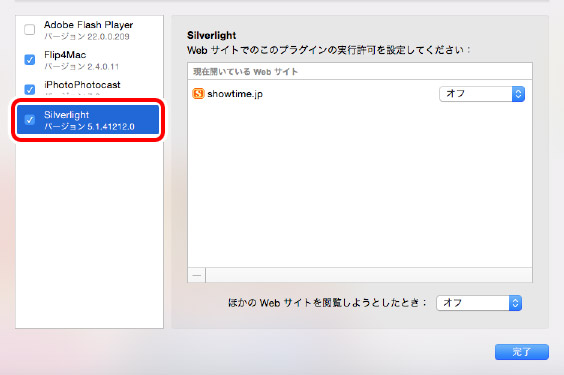Click the 完了 done button
The height and width of the screenshot is (375, 564).
pos(522,352)
